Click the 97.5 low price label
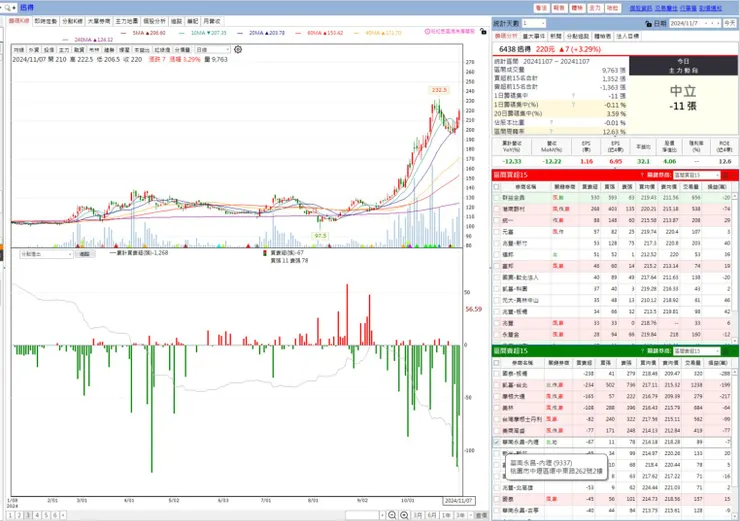The width and height of the screenshot is (740, 521). [320, 236]
